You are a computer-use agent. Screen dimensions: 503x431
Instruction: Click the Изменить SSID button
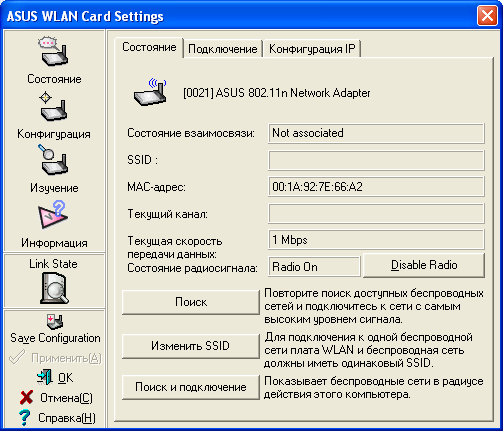(191, 346)
